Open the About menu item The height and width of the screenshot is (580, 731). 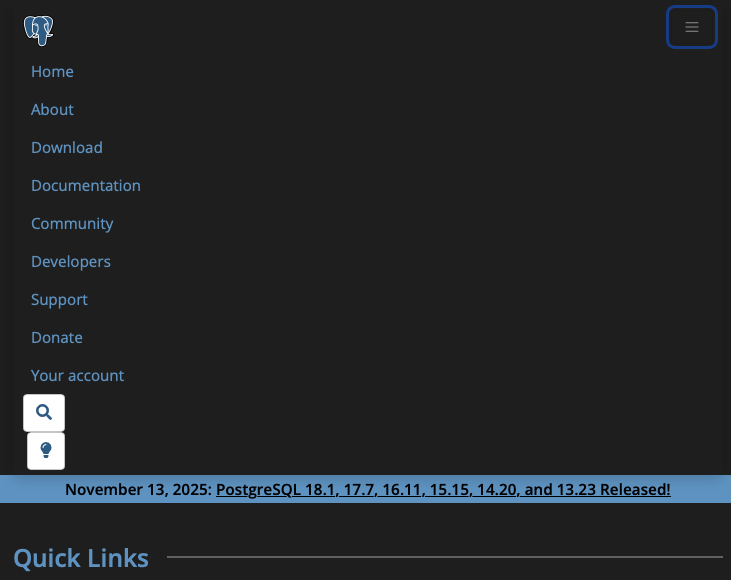pyautogui.click(x=52, y=110)
